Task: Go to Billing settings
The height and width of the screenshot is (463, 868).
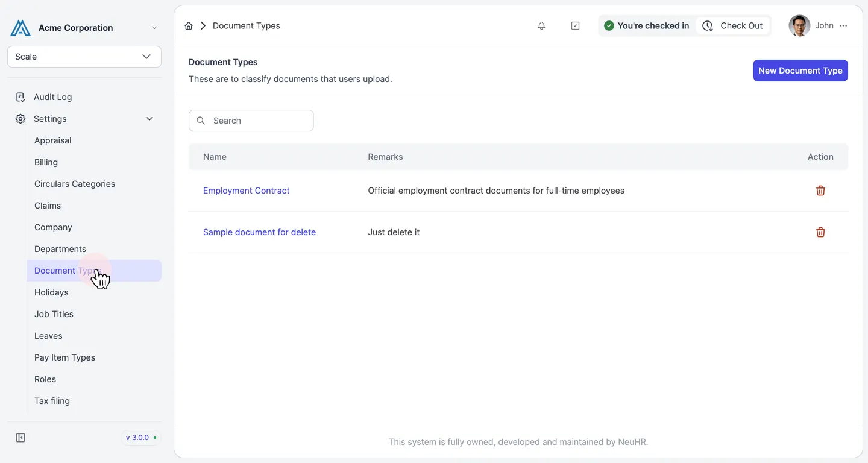Action: pyautogui.click(x=46, y=162)
